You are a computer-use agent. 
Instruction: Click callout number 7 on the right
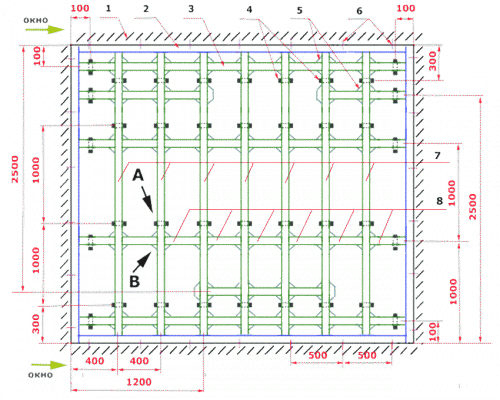(437, 155)
